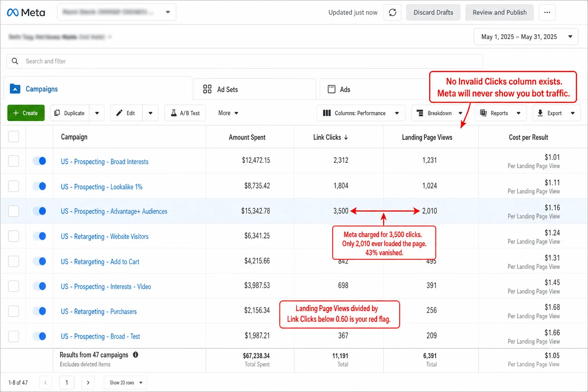Screen dimensions: 588x392
Task: Switch to the Campaigns tab
Action: pos(98,89)
